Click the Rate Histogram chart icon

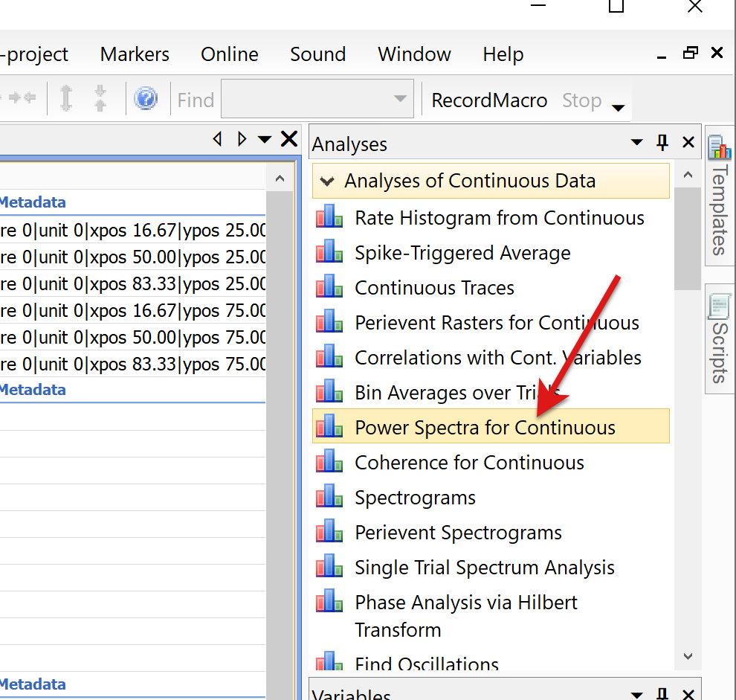tap(329, 216)
